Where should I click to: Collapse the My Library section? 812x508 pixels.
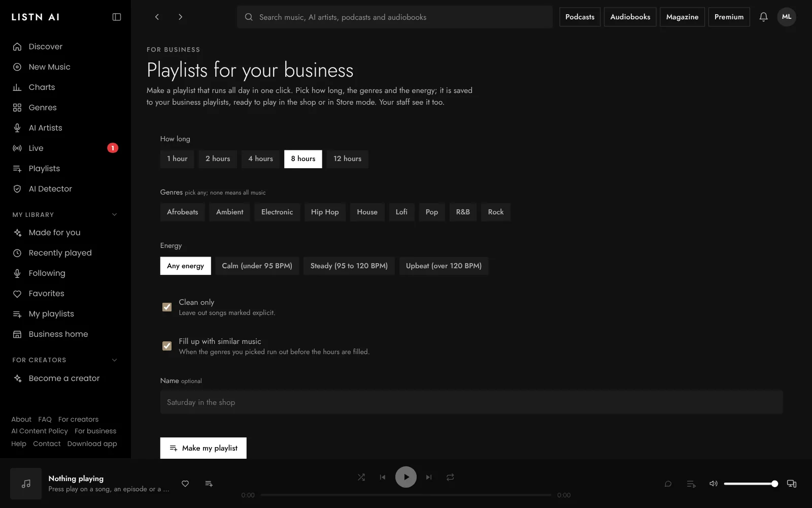pyautogui.click(x=114, y=214)
